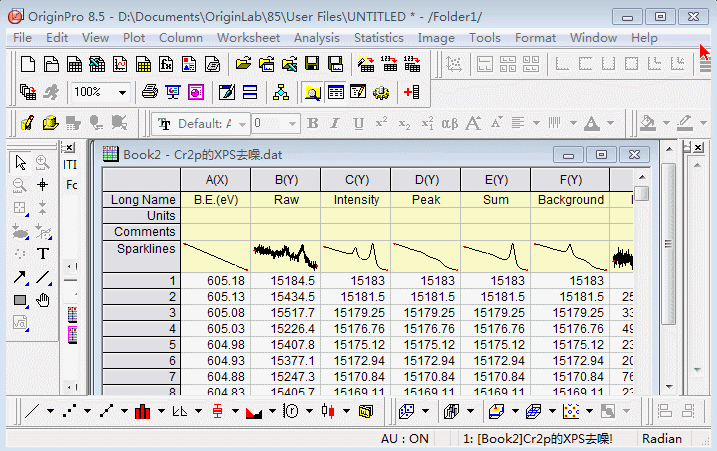Open the Worksheet menu
Image resolution: width=717 pixels, height=451 pixels.
tap(248, 38)
